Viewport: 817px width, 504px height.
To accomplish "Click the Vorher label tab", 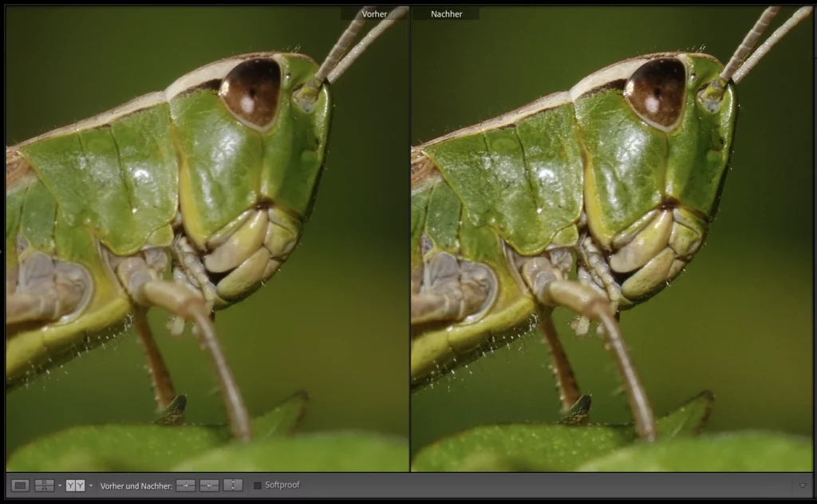I will coord(373,14).
